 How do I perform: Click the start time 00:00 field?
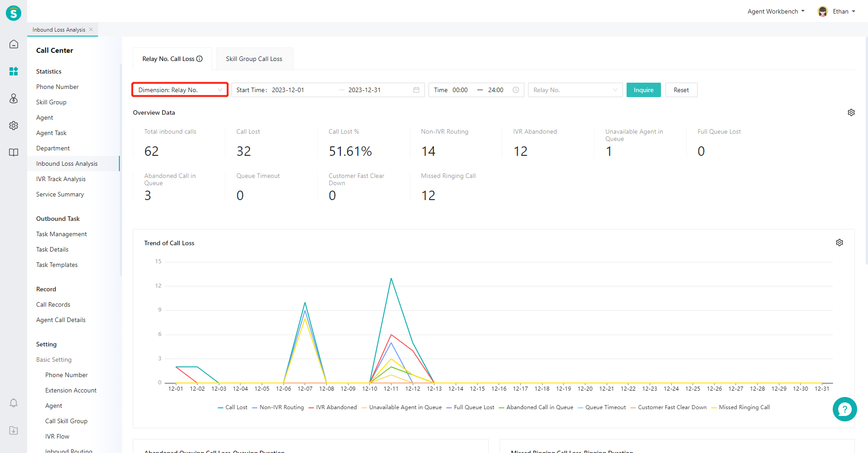click(460, 90)
